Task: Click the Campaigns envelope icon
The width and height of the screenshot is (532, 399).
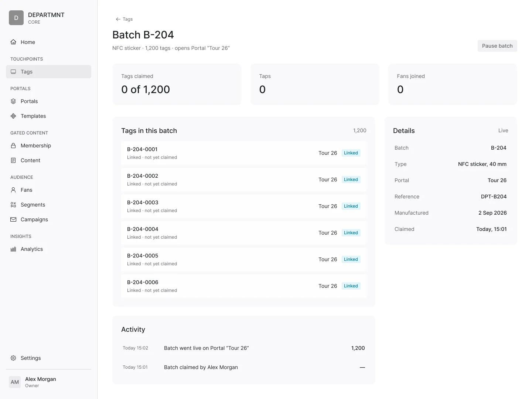Action: click(13, 219)
